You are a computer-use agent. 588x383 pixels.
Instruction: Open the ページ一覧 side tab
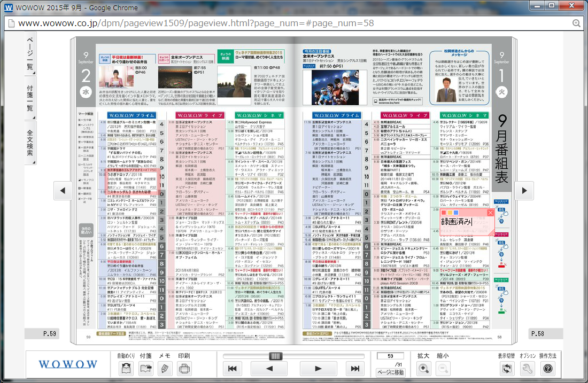30,54
